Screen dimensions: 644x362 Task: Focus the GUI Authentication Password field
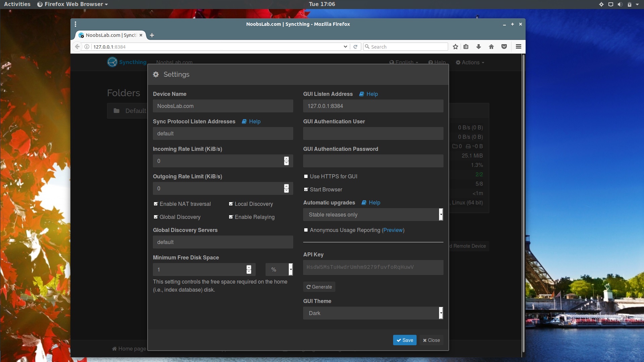tap(373, 161)
